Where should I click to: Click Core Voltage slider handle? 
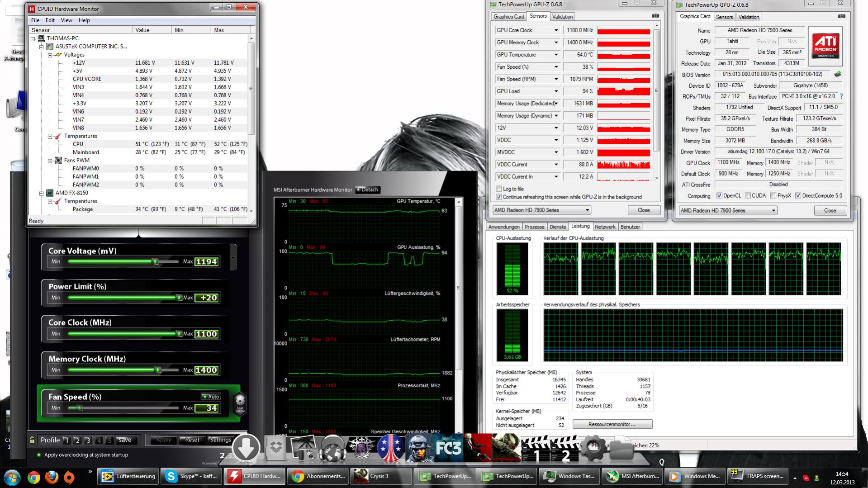pyautogui.click(x=155, y=261)
